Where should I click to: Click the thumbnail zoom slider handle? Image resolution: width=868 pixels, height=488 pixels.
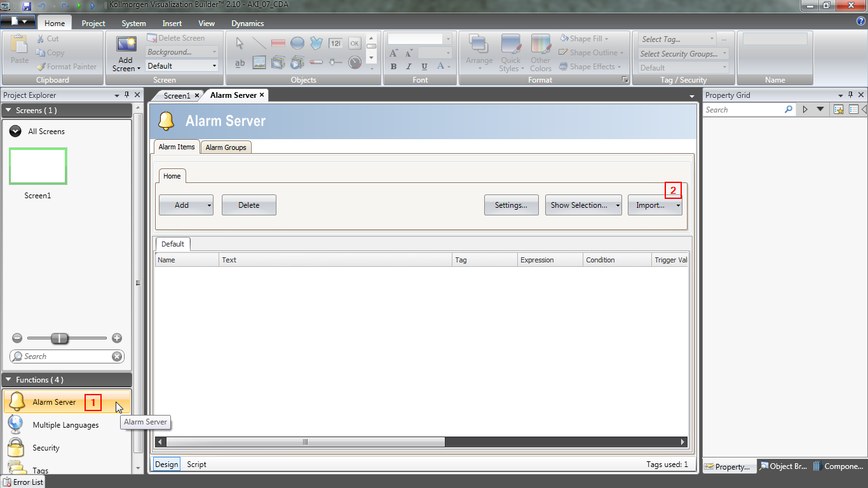[59, 338]
